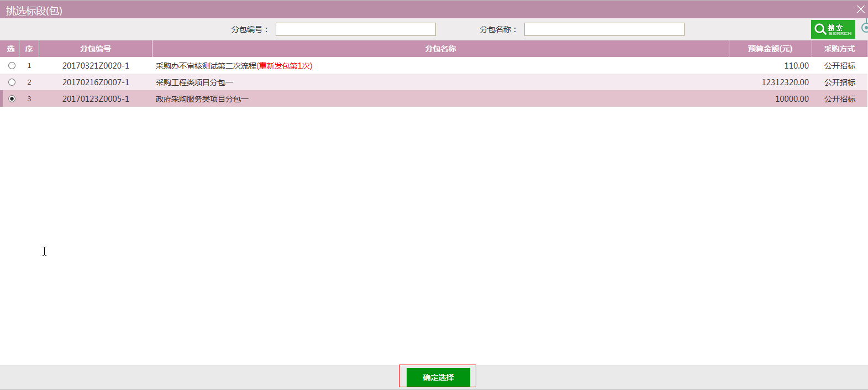Click budget amount 12312320.00
Image resolution: width=868 pixels, height=390 pixels.
coord(785,82)
